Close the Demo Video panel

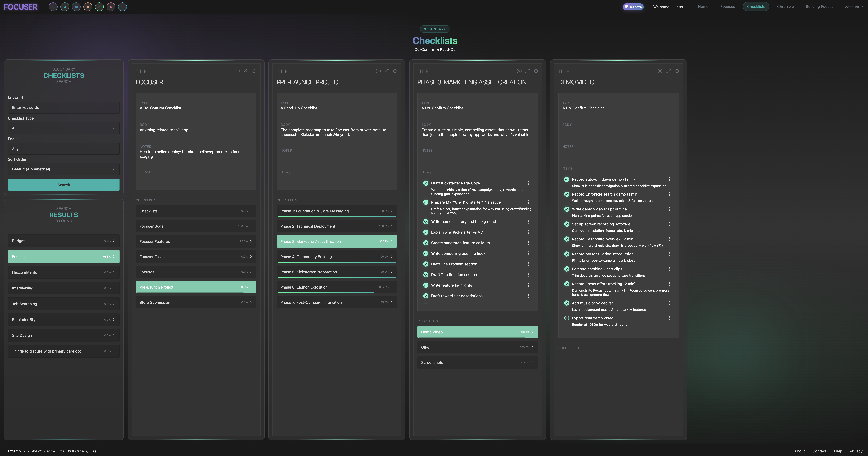pos(660,71)
